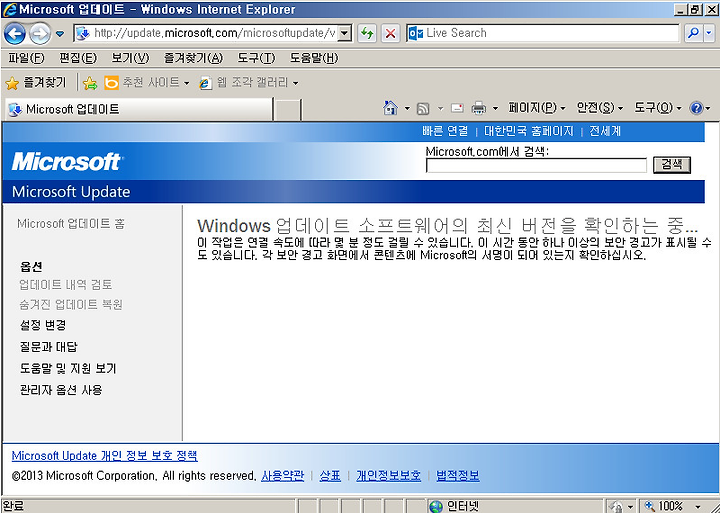
Task: Click the protected mode lock icon in status bar
Action: pyautogui.click(x=616, y=506)
